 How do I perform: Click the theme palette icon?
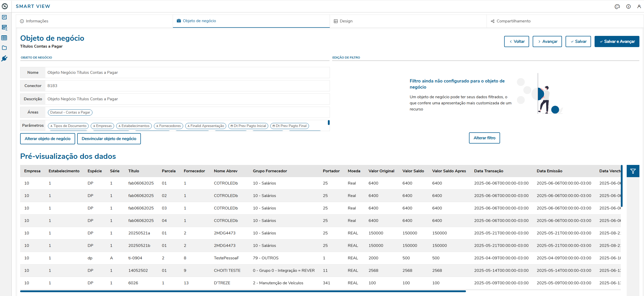(617, 7)
